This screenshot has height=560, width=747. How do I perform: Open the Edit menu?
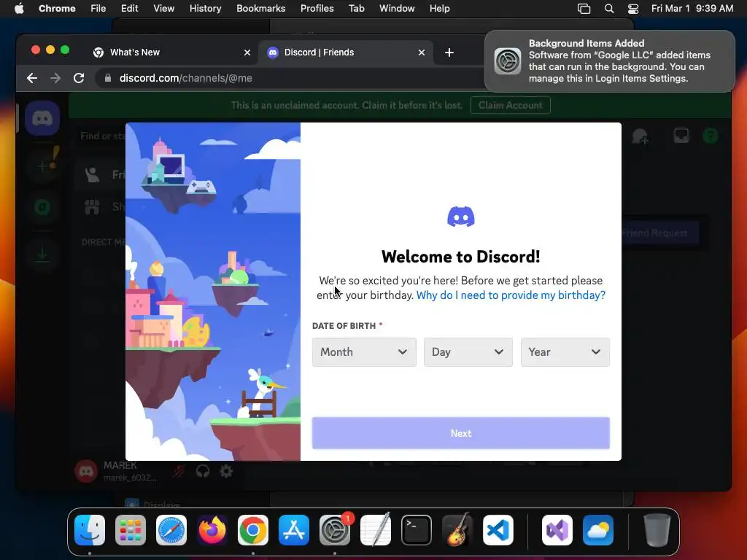130,9
